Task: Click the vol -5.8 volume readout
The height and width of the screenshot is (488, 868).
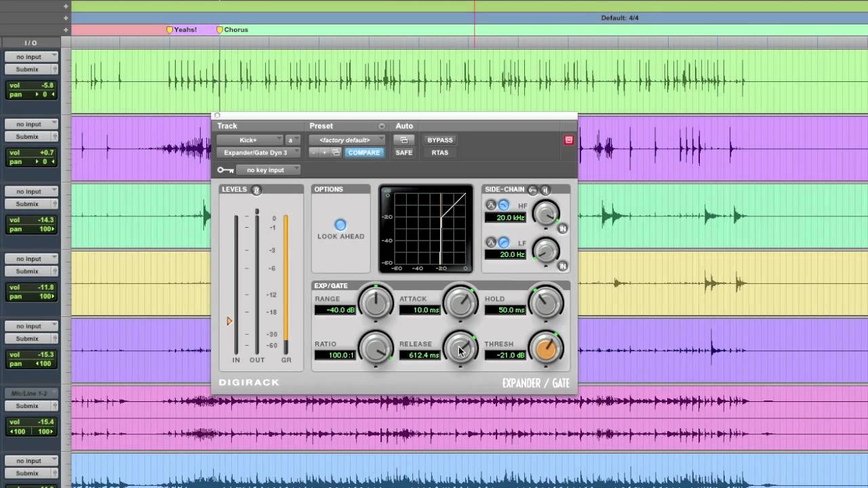Action: click(x=31, y=85)
